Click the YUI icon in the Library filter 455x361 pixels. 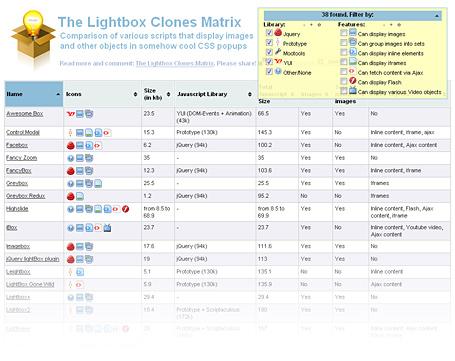click(278, 61)
